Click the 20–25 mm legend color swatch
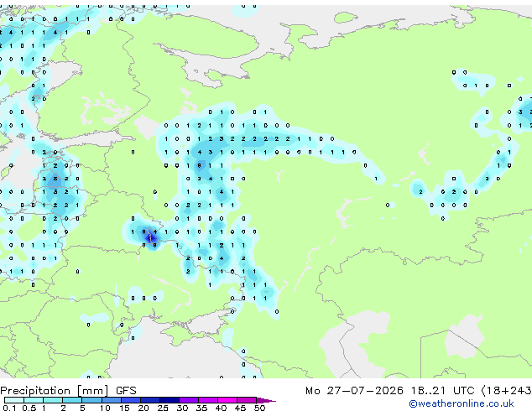Viewport: 532px width, 411px height. pos(149,400)
